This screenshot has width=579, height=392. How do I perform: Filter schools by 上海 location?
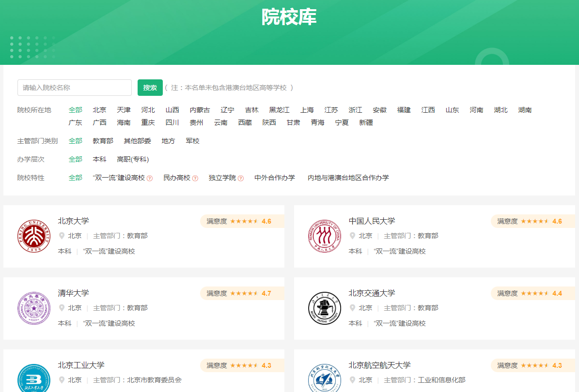307,110
